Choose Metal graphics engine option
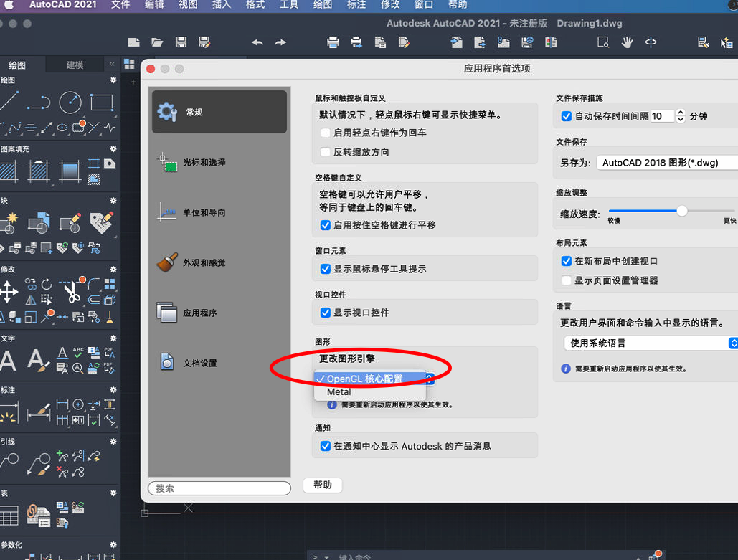The height and width of the screenshot is (560, 738). click(370, 392)
